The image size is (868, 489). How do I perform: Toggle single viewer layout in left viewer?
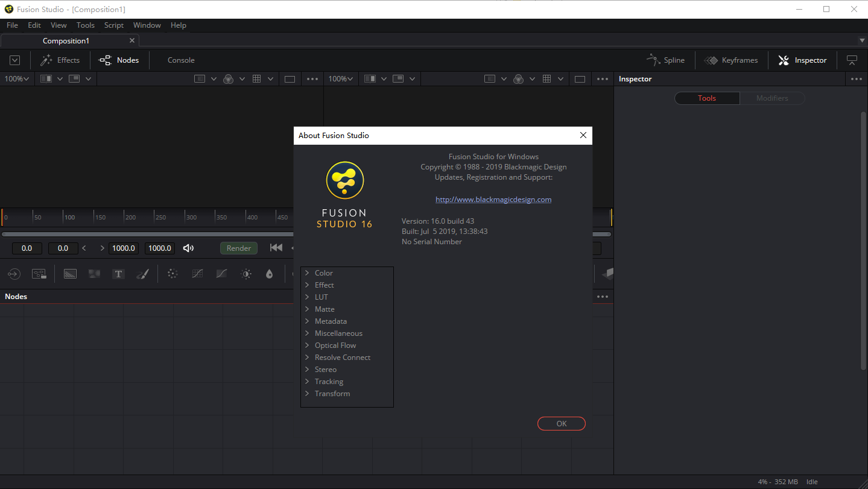click(x=290, y=79)
